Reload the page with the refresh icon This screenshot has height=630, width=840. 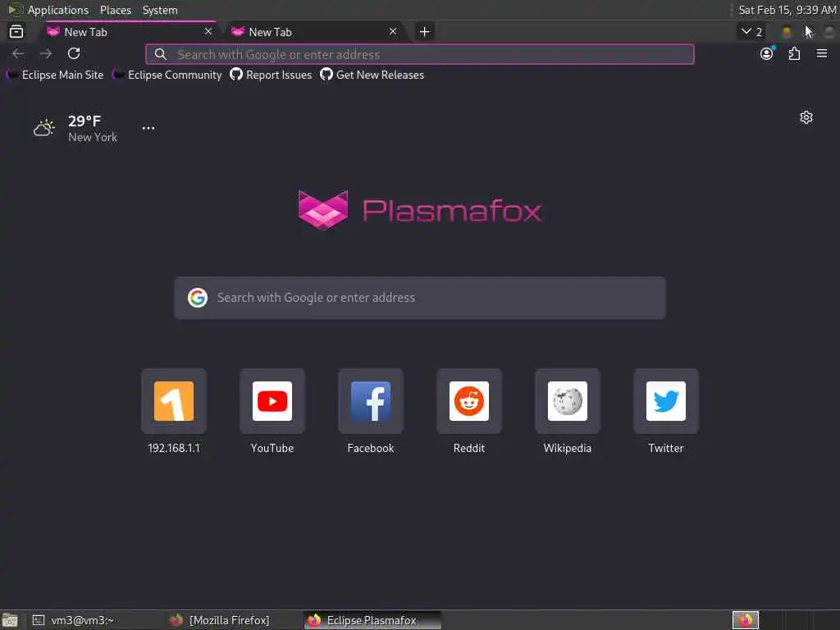point(74,53)
